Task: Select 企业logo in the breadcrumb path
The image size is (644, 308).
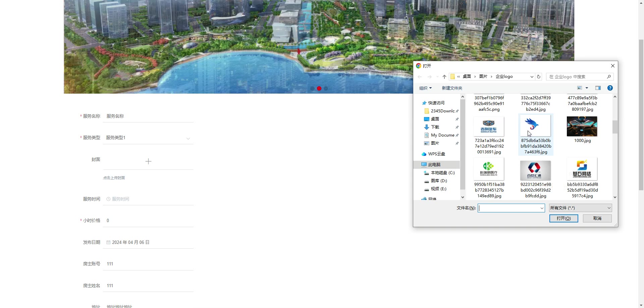Action: click(504, 76)
